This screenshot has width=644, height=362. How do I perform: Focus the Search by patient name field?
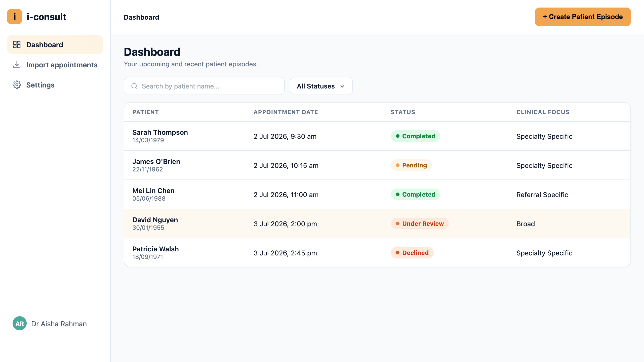204,86
